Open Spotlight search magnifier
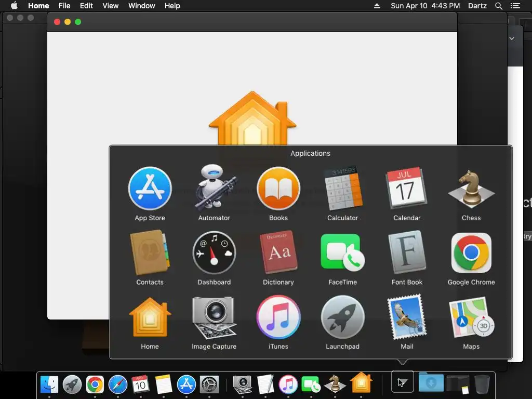Image resolution: width=532 pixels, height=399 pixels. [498, 6]
